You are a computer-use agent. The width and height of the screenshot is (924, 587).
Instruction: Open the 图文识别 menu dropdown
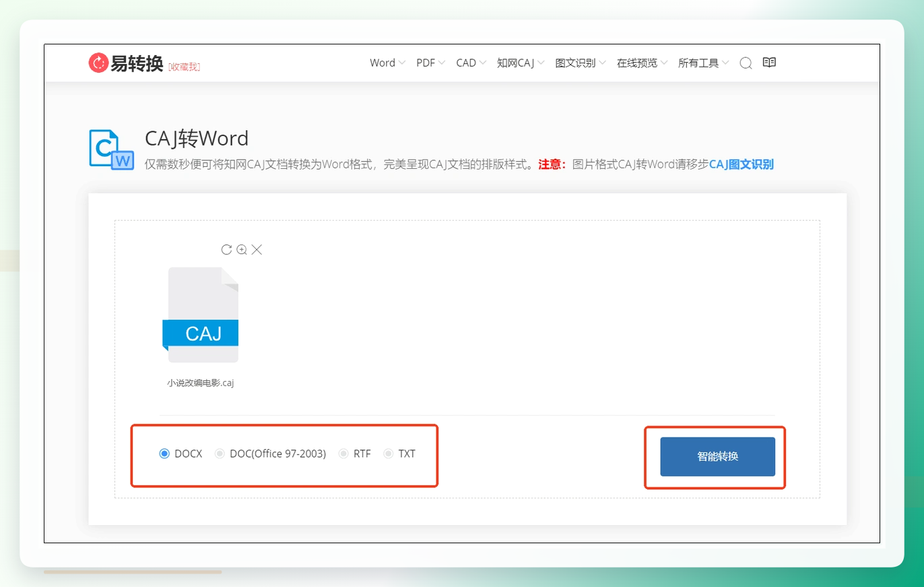pyautogui.click(x=581, y=63)
